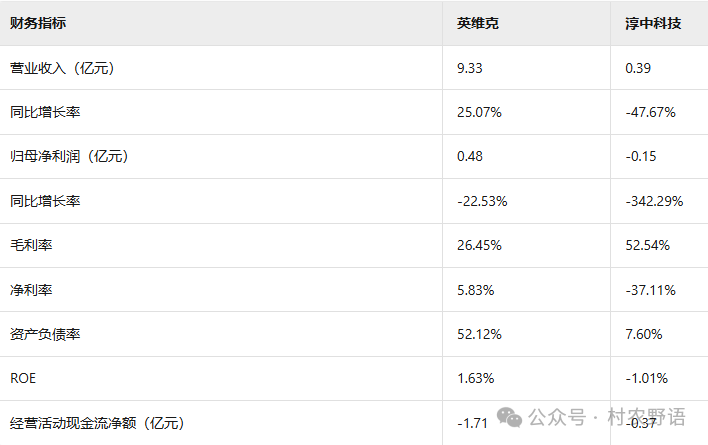Click the 营业收入（亿元）row label

(62, 68)
